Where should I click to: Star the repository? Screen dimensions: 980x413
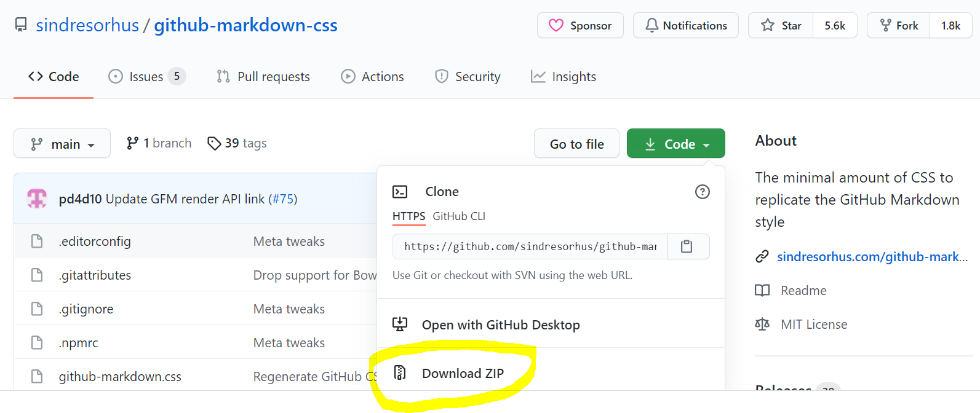click(781, 25)
